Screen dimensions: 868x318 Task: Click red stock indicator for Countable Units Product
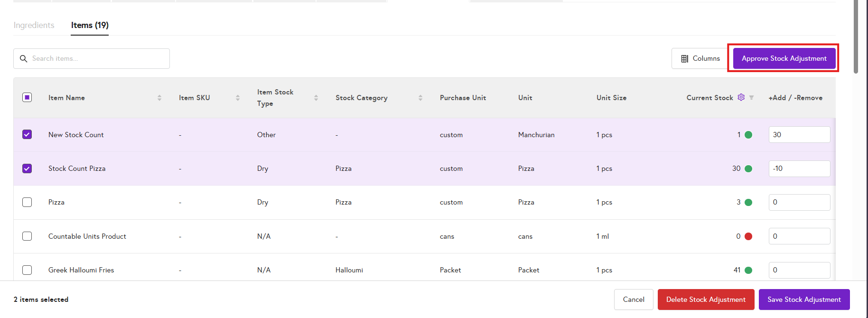coord(748,236)
